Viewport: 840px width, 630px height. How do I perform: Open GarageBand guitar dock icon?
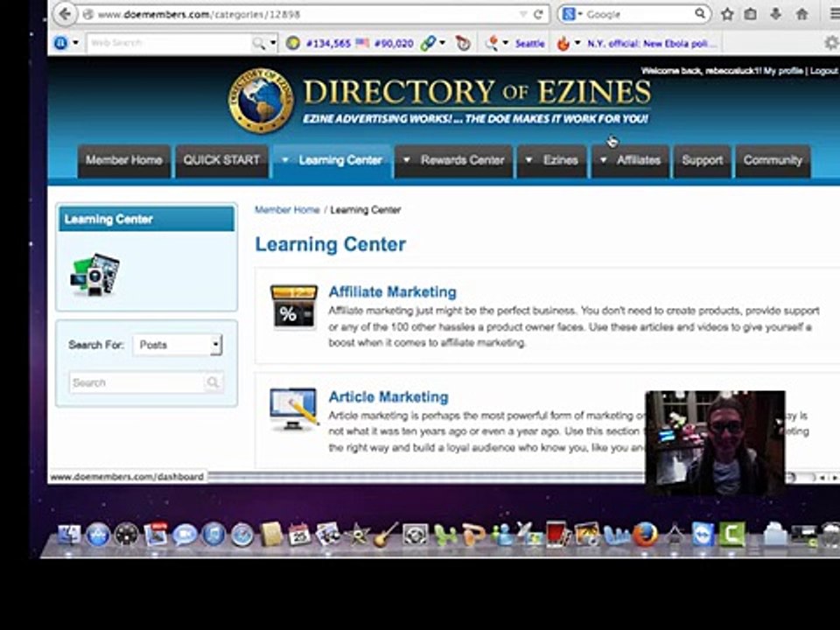[x=386, y=535]
